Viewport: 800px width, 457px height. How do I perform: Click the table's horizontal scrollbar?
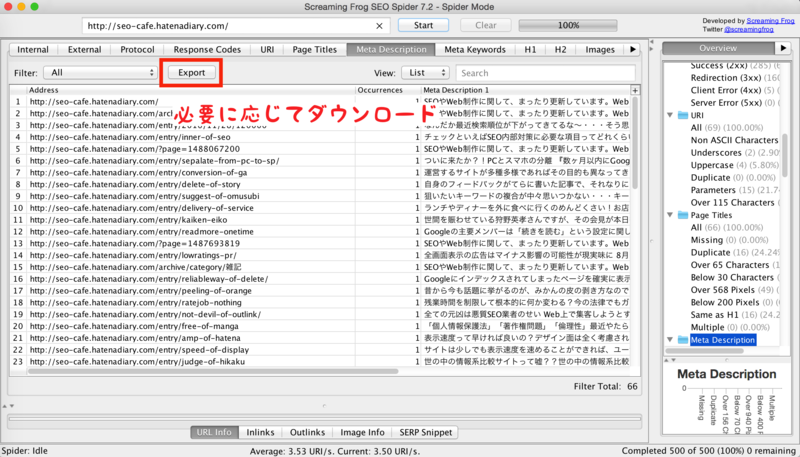click(x=213, y=371)
